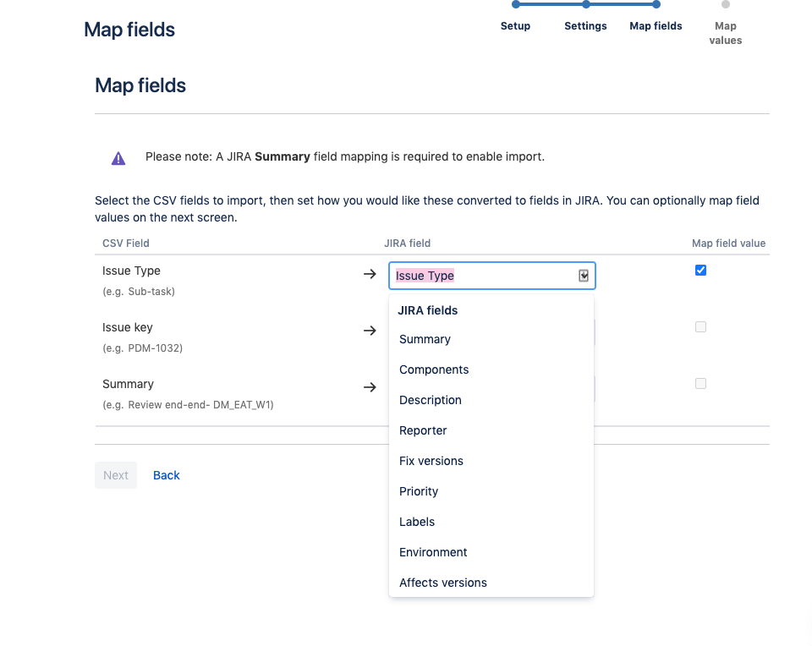Click the Issue key CSV field label

point(128,328)
